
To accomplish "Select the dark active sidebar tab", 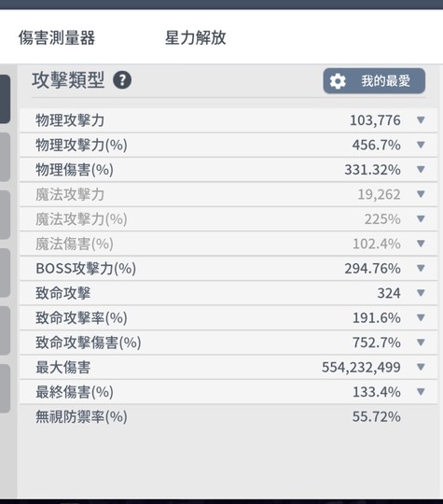I will [5, 99].
